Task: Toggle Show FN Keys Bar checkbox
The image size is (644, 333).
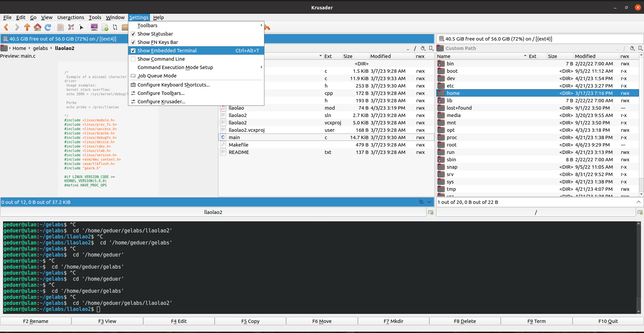Action: pos(133,42)
